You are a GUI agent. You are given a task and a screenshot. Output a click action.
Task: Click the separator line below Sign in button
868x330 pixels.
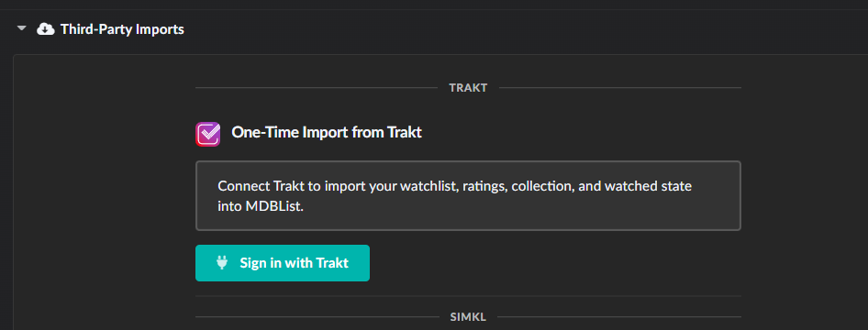pyautogui.click(x=468, y=296)
